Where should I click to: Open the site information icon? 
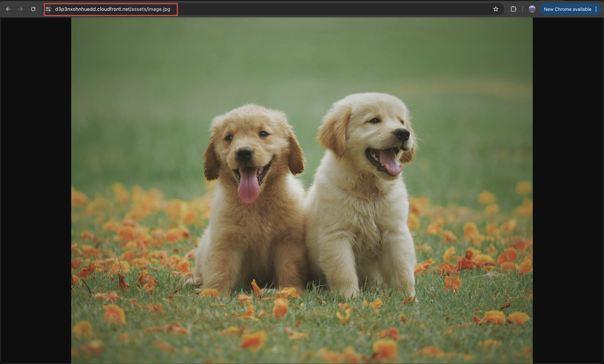coord(48,9)
